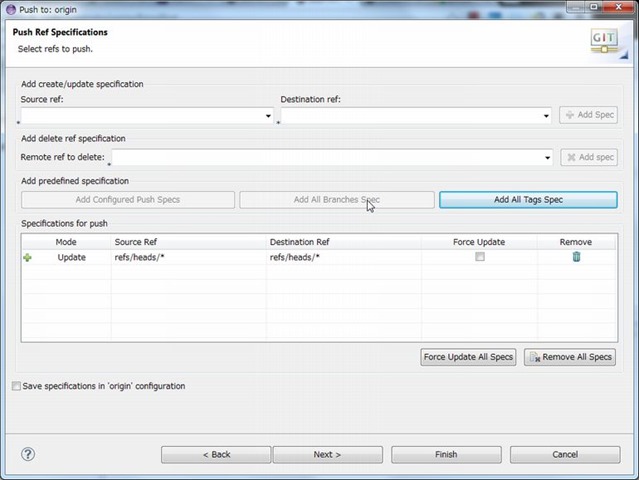This screenshot has height=480, width=639.
Task: Click the Source Ref column header
Action: pyautogui.click(x=136, y=242)
